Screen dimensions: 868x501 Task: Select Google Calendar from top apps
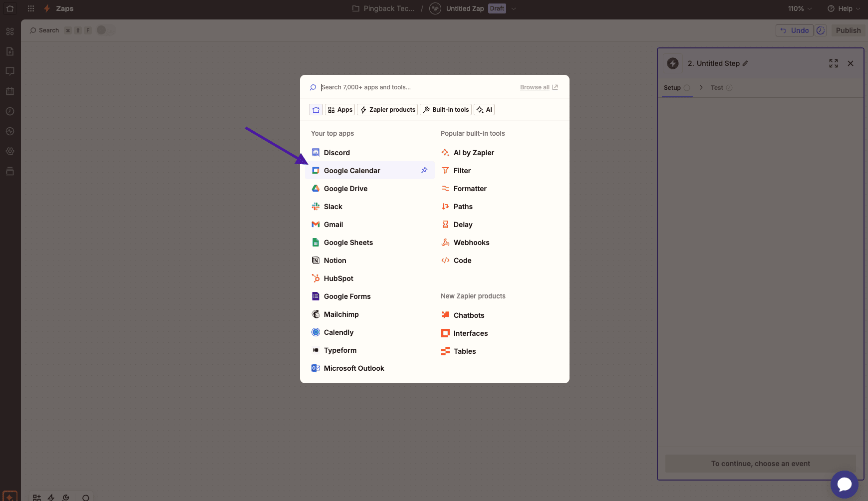tap(369, 170)
